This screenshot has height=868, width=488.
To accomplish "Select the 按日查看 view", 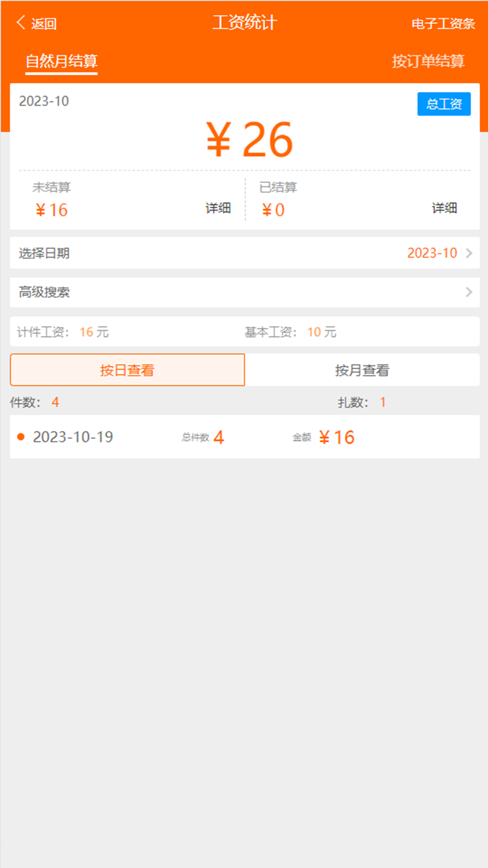I will (127, 369).
